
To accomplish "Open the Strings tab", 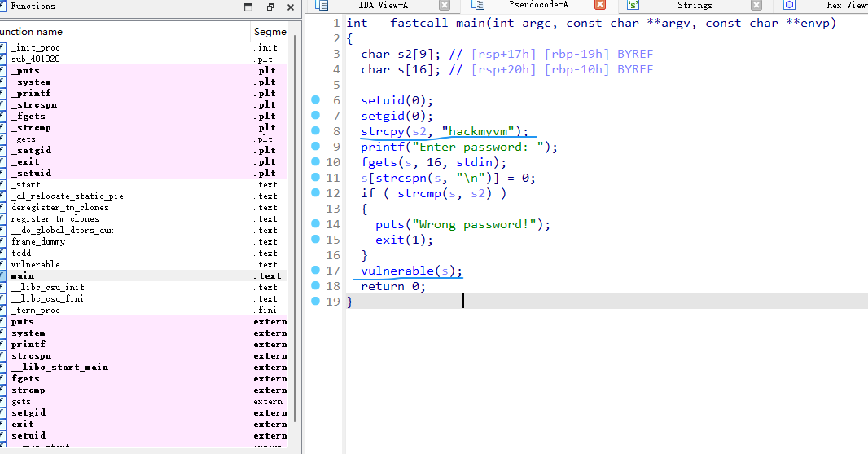I will pyautogui.click(x=695, y=5).
